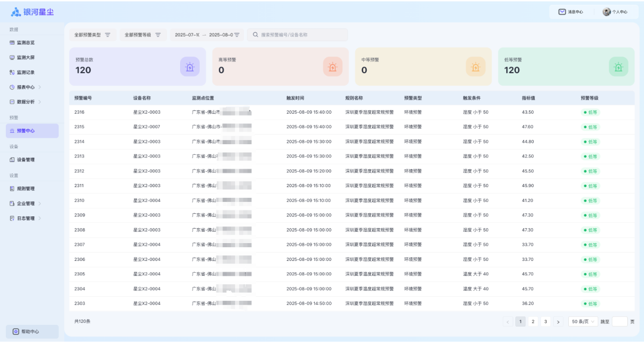The width and height of the screenshot is (644, 342).
Task: Click the 低等预警 120 summary card
Action: [566, 67]
